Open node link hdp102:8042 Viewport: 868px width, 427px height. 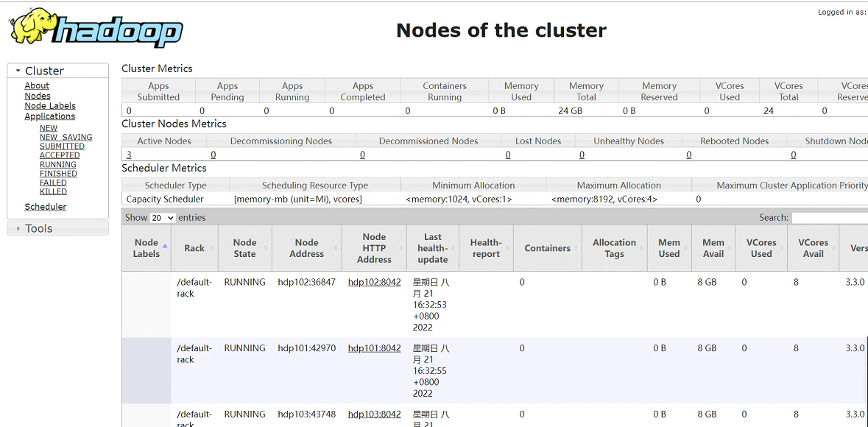(x=374, y=283)
